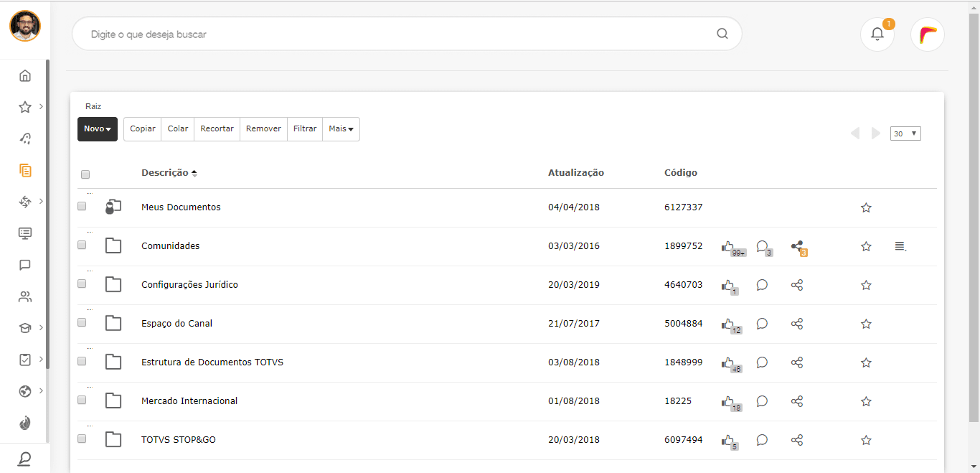The width and height of the screenshot is (980, 473).
Task: Open the page size dropdown showing 30
Action: [x=905, y=134]
